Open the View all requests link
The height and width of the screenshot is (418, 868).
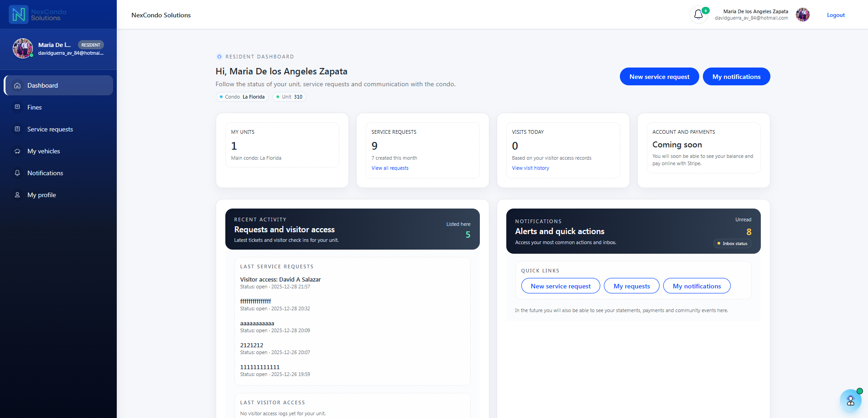click(390, 168)
